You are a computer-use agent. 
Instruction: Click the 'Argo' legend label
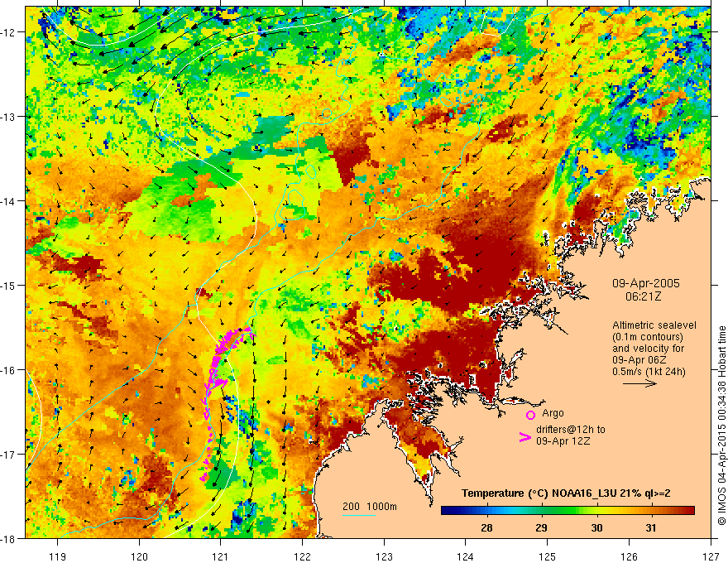click(x=553, y=413)
